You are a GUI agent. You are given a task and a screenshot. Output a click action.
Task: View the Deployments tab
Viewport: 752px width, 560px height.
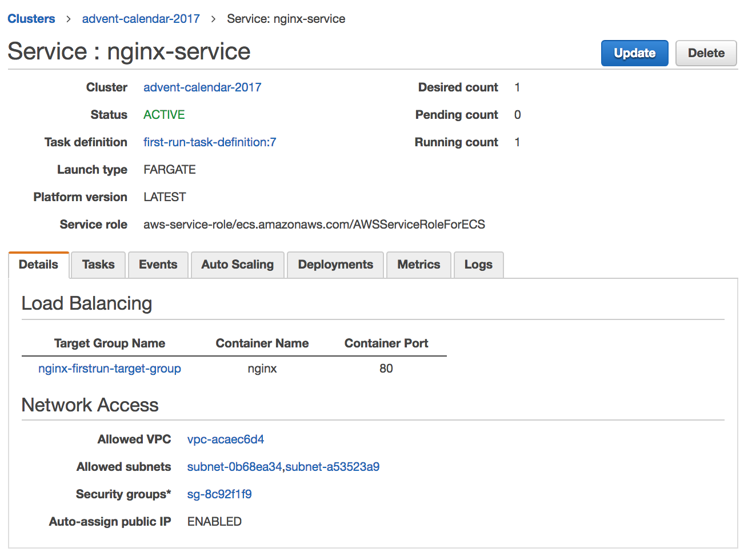tap(335, 265)
